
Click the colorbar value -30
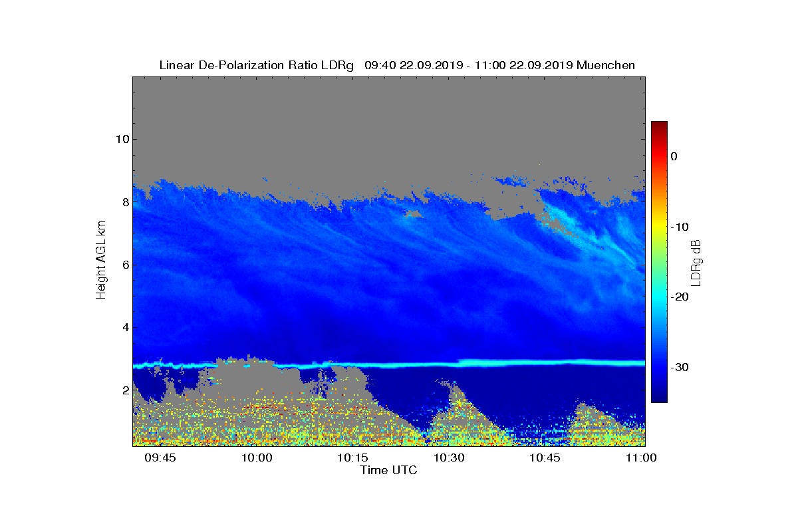click(x=679, y=368)
